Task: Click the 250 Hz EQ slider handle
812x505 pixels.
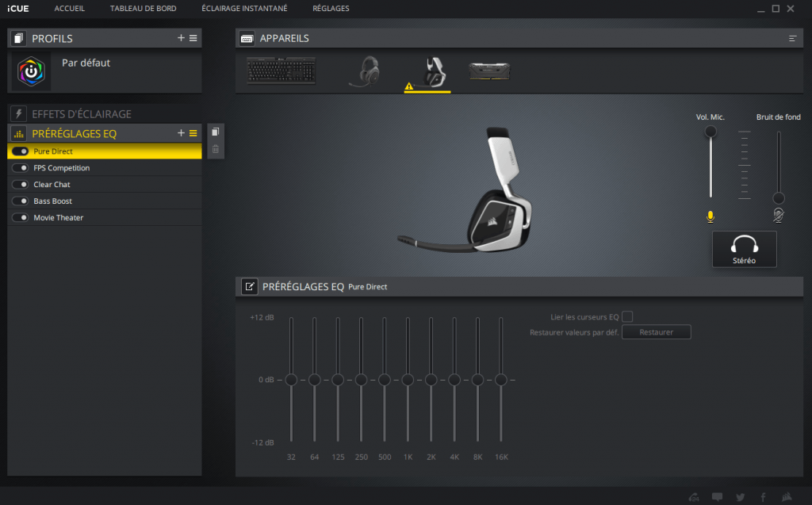Action: click(x=361, y=380)
